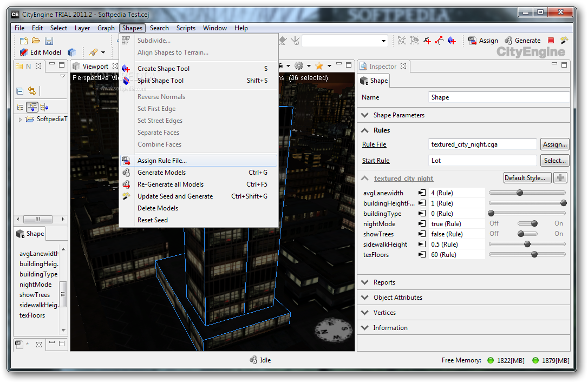The width and height of the screenshot is (588, 383).
Task: Close the Viewport tab
Action: [115, 66]
